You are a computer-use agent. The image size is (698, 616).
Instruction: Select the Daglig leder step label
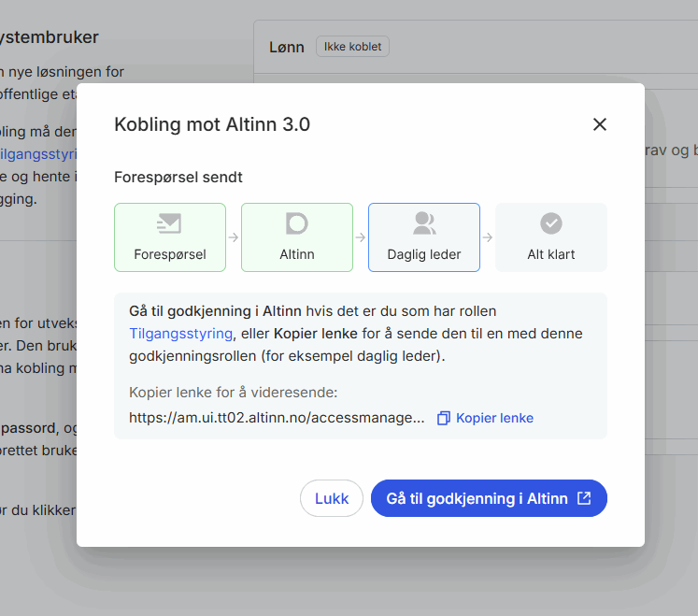tap(424, 253)
